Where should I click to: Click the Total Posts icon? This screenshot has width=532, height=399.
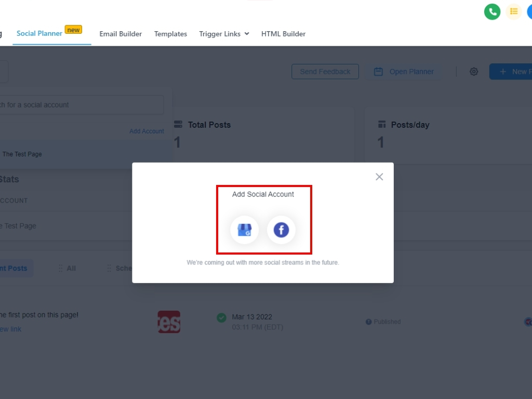point(178,125)
